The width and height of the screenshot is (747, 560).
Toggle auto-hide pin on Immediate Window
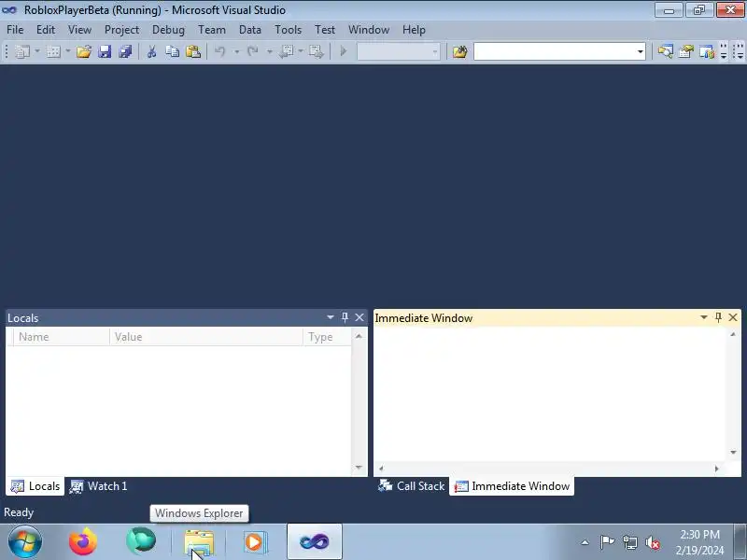point(718,317)
